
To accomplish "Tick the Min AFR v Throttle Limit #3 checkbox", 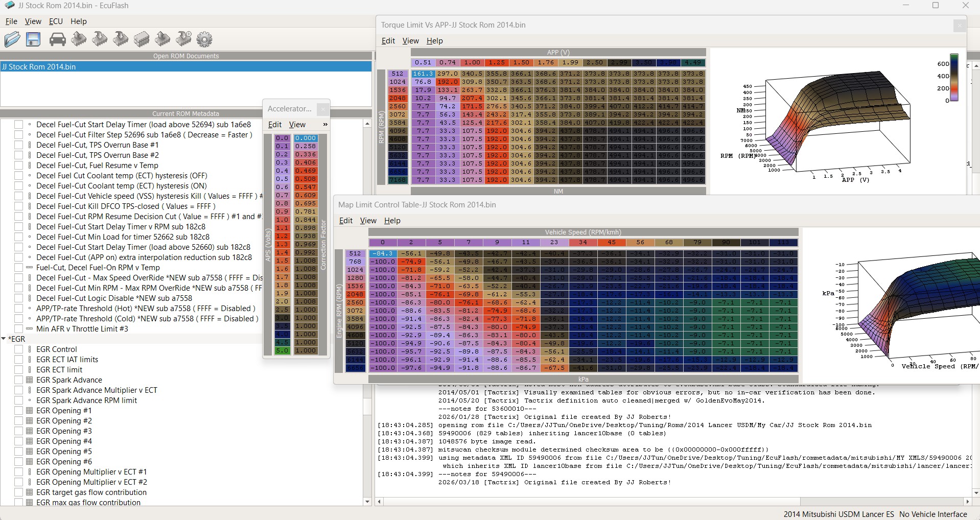I will pos(19,329).
